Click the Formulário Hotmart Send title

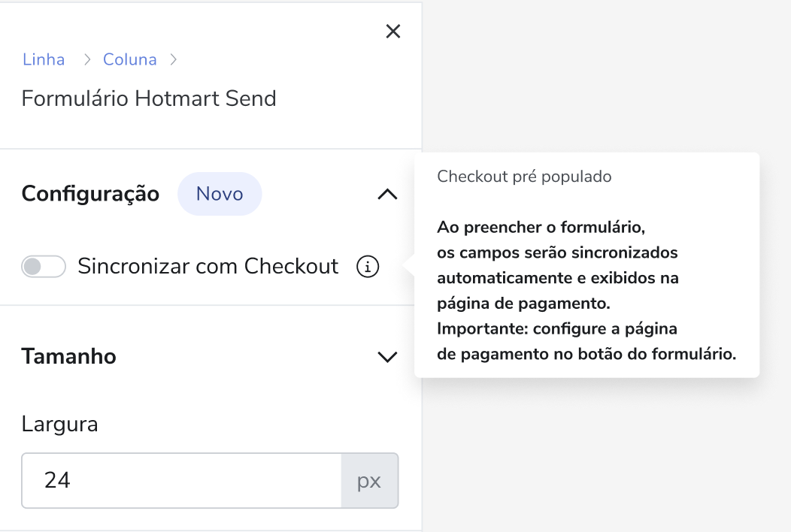click(149, 98)
